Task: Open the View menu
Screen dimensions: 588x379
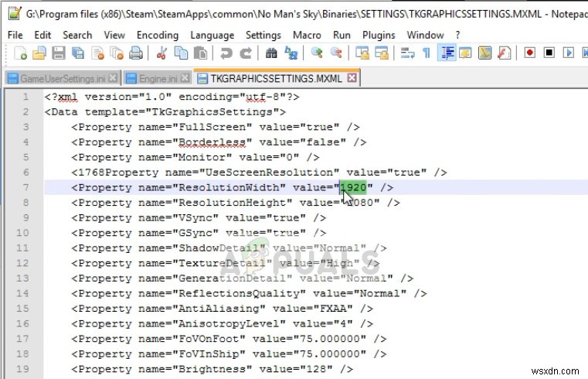Action: 114,36
